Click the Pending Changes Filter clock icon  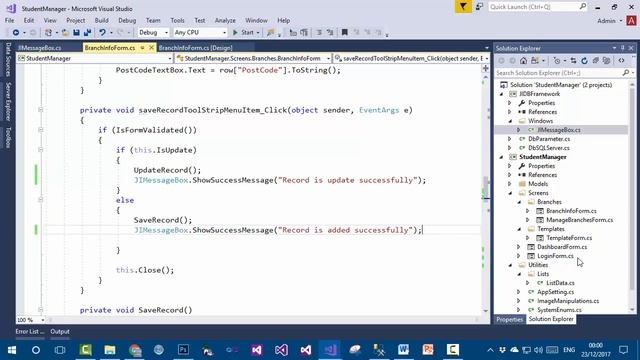coord(557,61)
